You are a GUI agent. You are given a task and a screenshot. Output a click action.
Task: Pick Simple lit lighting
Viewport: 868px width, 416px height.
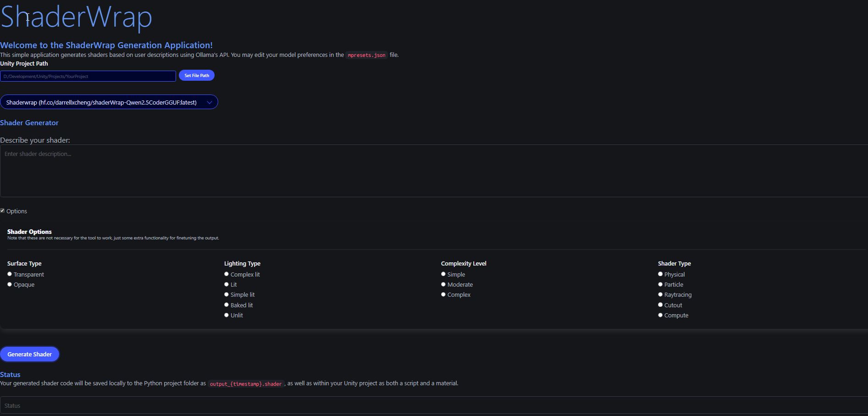click(226, 294)
